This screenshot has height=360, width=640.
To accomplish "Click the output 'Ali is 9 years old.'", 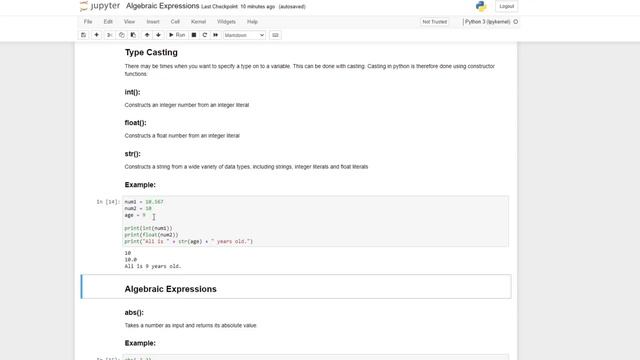I will (153, 266).
